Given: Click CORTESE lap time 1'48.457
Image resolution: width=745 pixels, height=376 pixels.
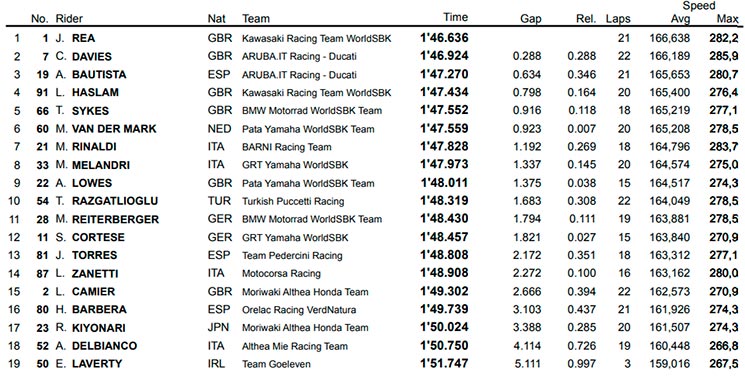Looking at the screenshot, I should pyautogui.click(x=444, y=237).
